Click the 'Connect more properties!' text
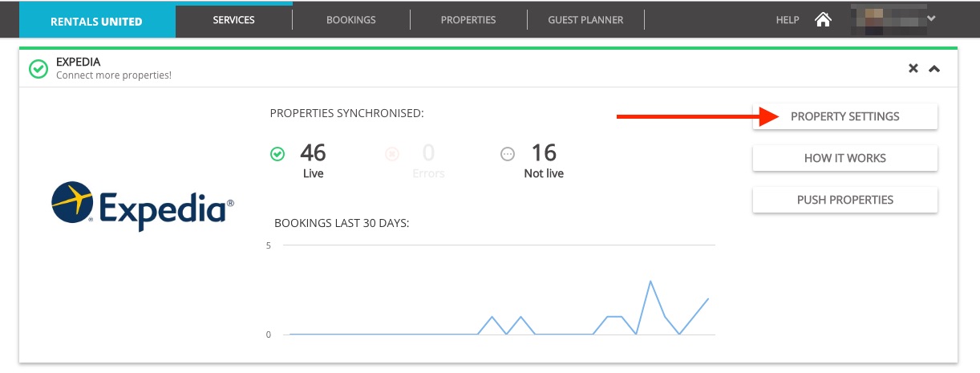 [114, 75]
